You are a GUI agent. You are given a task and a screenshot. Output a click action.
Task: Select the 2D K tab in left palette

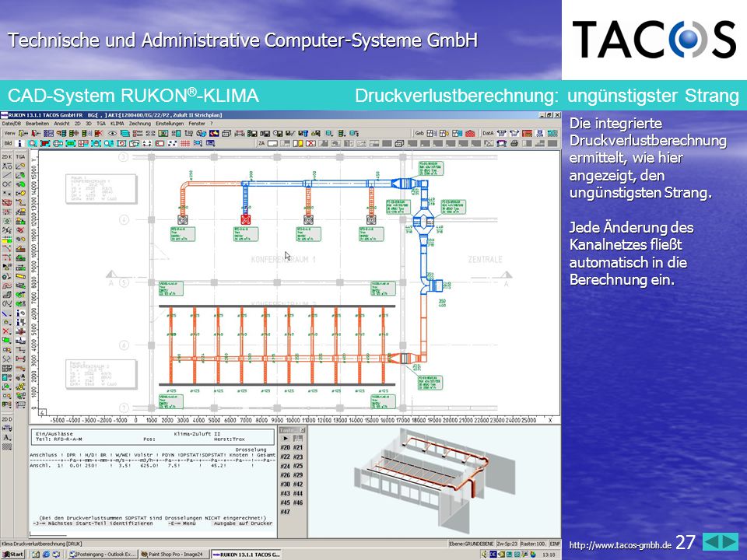(7, 156)
